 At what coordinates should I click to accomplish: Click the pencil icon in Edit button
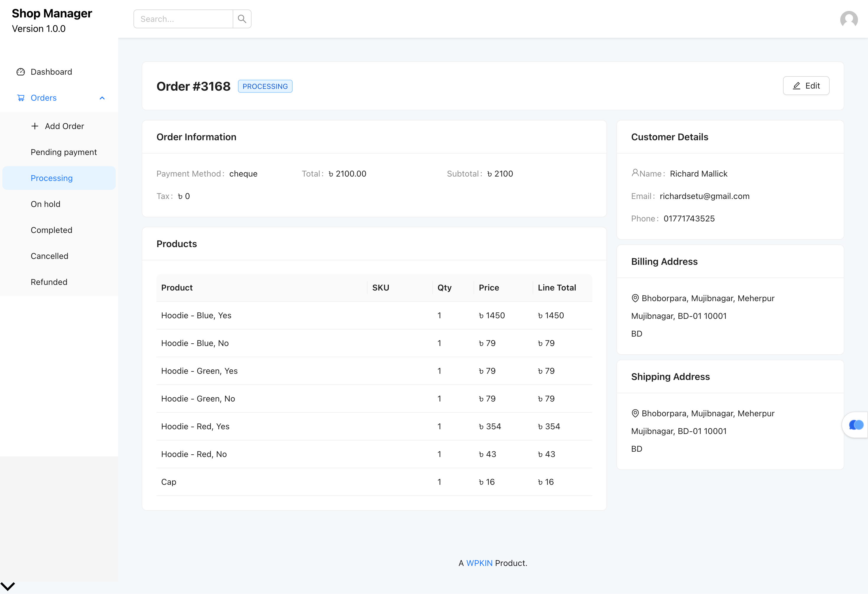(796, 86)
